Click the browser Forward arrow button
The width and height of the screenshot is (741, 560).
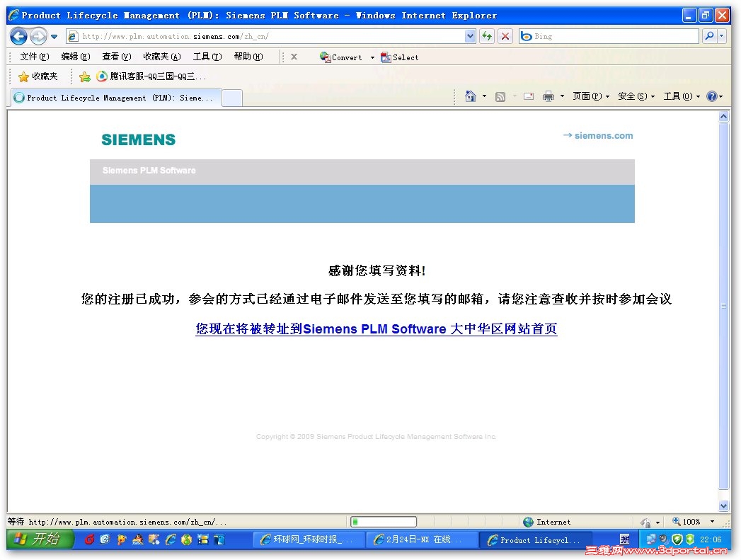click(38, 36)
